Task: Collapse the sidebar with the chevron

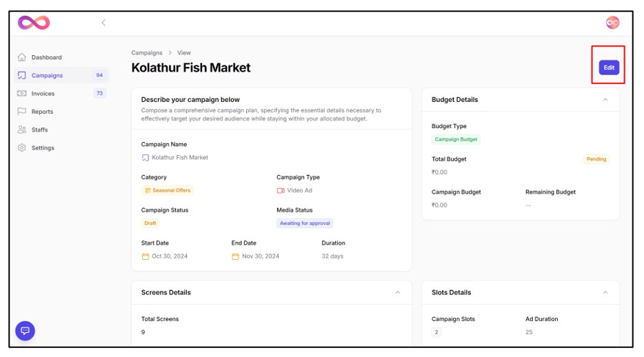Action: 103,23
